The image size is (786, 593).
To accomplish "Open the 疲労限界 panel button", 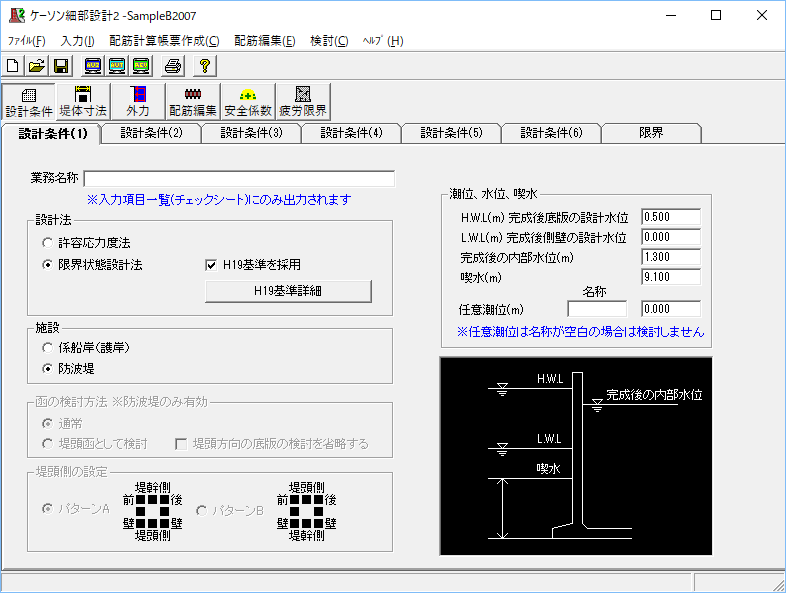I will coord(303,102).
